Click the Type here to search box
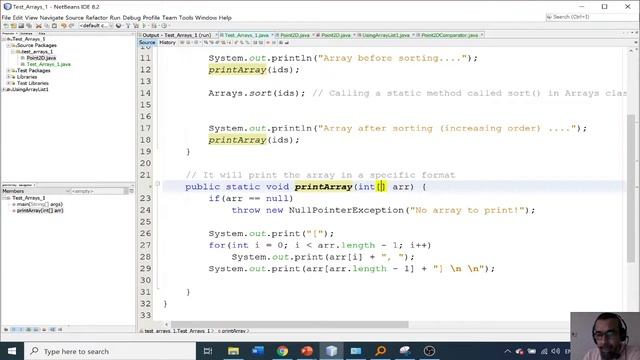Viewport: 640px width, 360px height. (x=110, y=351)
